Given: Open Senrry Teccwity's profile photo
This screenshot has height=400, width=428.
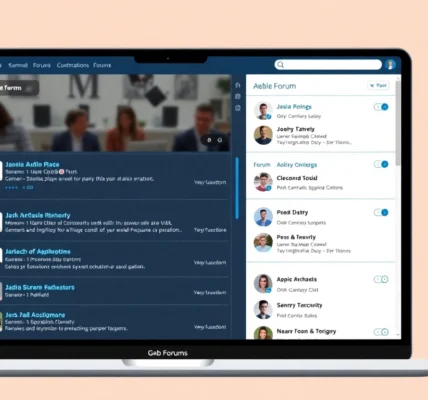Looking at the screenshot, I should [x=263, y=309].
